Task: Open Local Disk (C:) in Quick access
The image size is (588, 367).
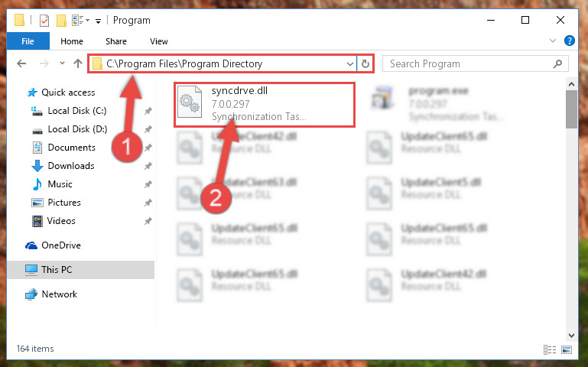Action: (77, 111)
